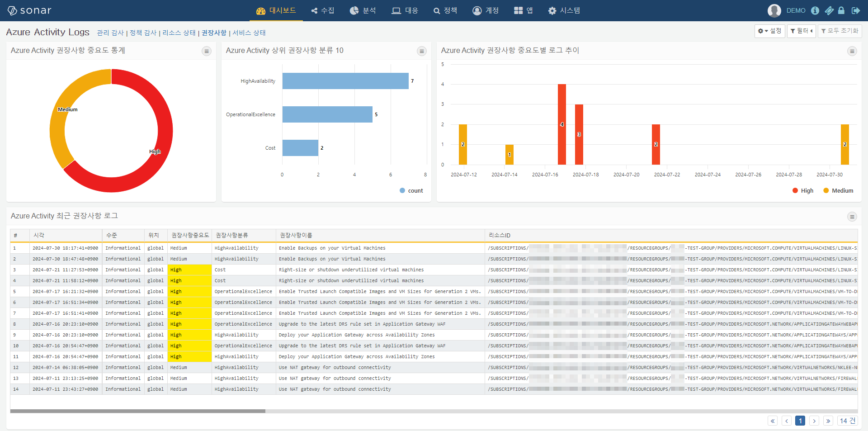The height and width of the screenshot is (431, 868).
Task: Click 'Enable Backups on your Virtual Machines' in row 2
Action: coord(332,259)
